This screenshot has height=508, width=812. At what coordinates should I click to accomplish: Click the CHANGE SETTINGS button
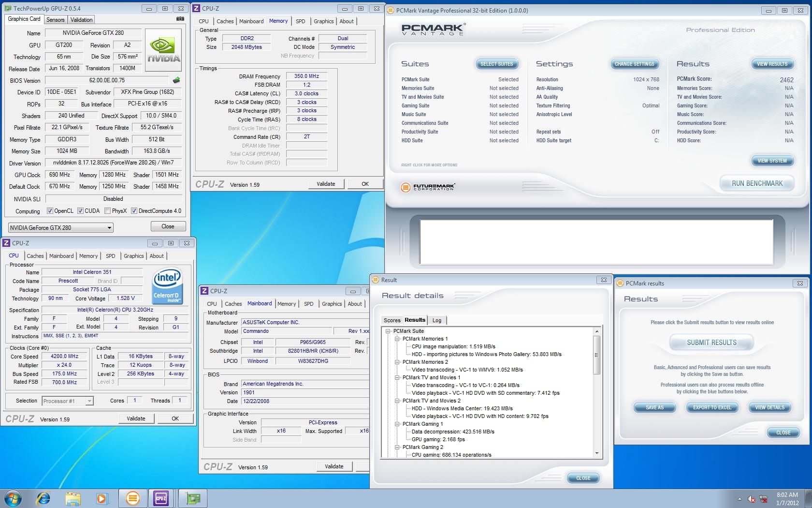[634, 64]
